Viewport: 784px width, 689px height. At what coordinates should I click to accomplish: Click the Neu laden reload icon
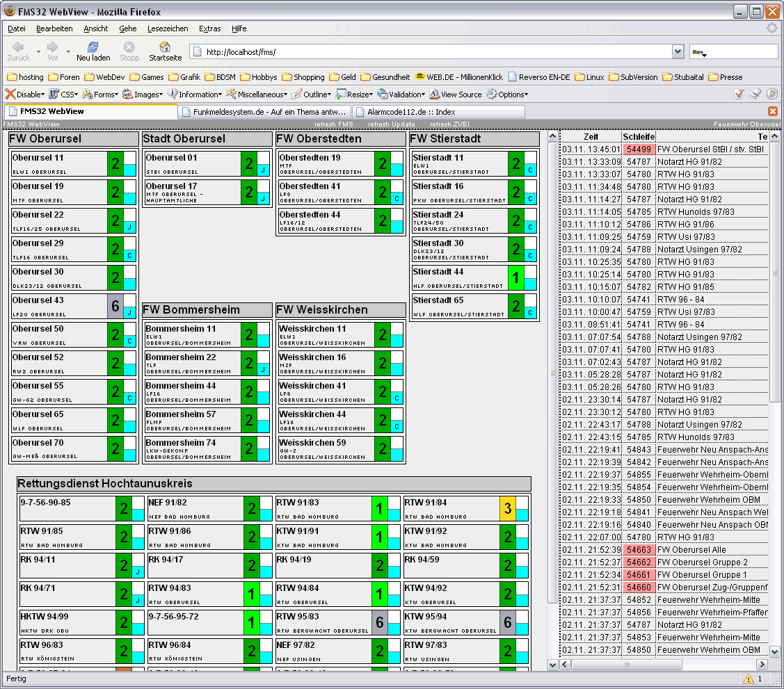93,47
